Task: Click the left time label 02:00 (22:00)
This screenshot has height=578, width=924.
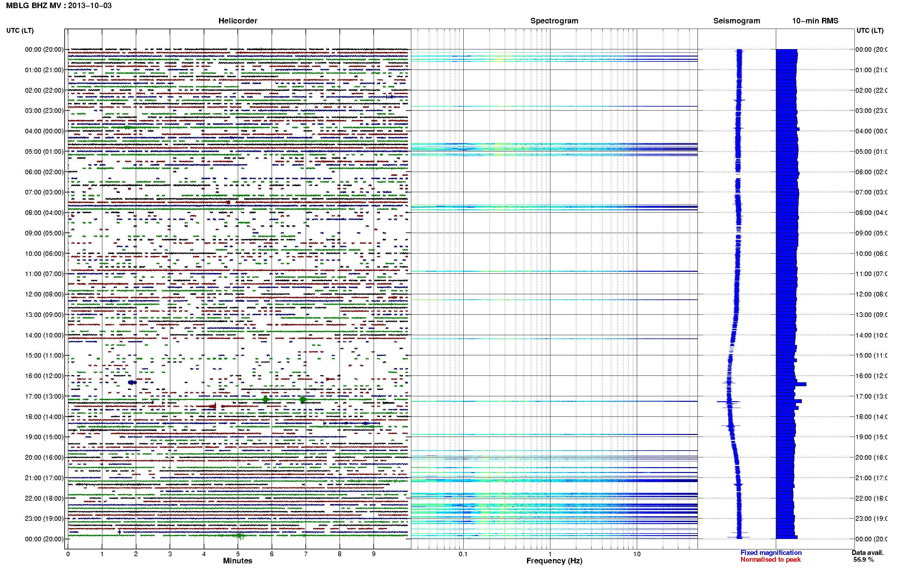Action: point(44,90)
